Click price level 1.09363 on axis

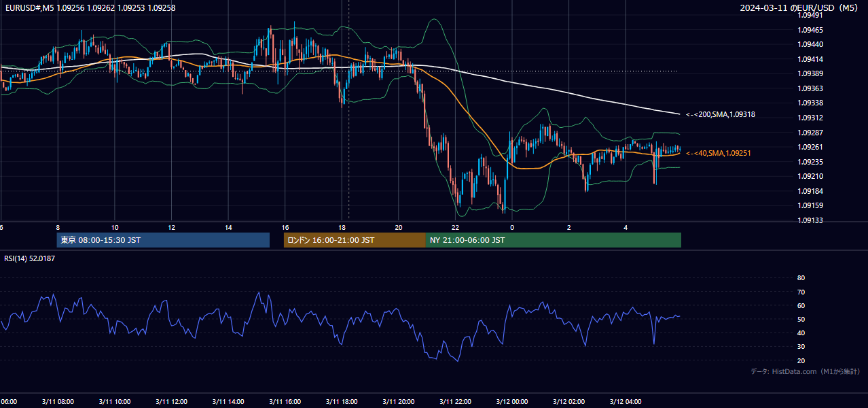(810, 88)
